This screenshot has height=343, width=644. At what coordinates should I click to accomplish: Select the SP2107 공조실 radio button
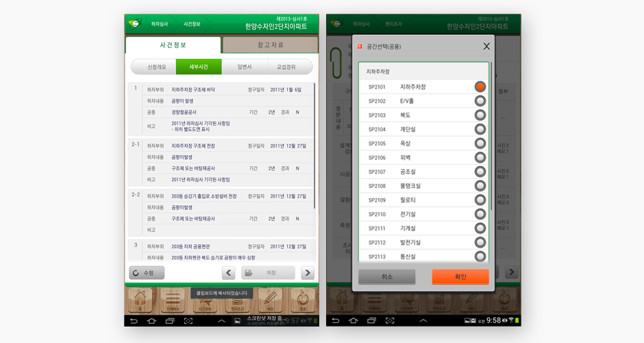[x=480, y=171]
